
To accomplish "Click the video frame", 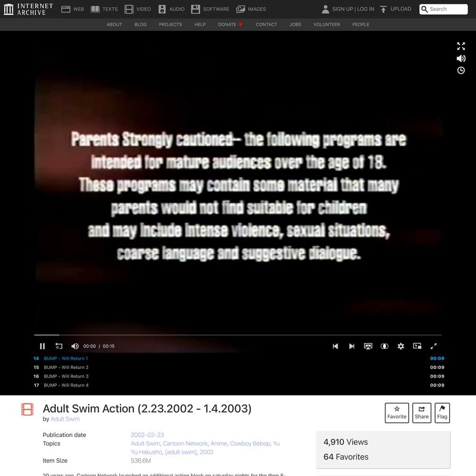I will [238, 191].
